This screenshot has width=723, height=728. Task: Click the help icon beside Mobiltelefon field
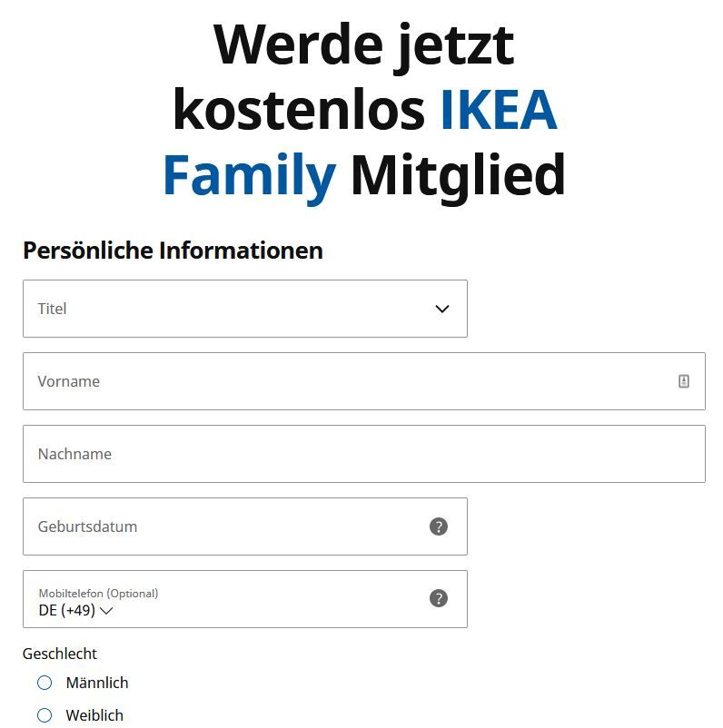tap(440, 599)
